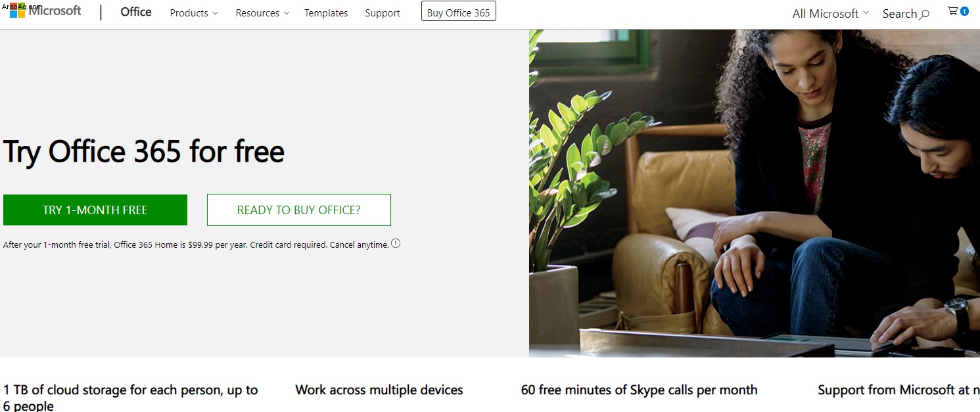Go to the Support menu item

(383, 13)
